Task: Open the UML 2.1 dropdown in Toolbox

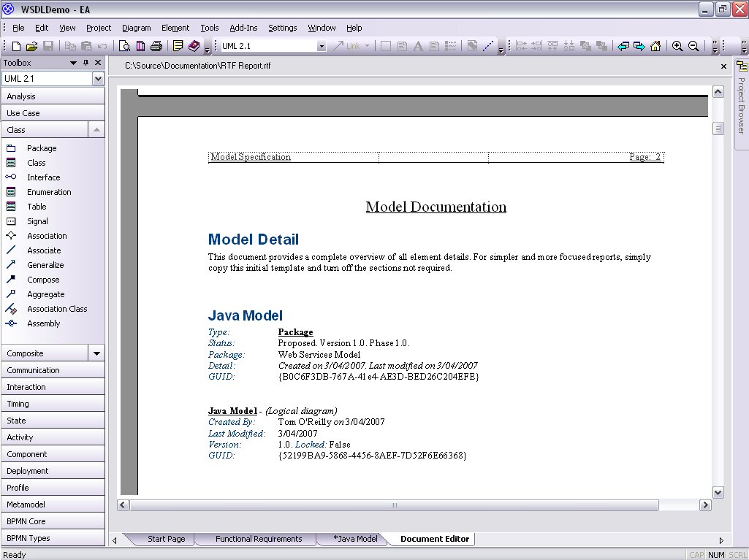Action: [x=98, y=79]
